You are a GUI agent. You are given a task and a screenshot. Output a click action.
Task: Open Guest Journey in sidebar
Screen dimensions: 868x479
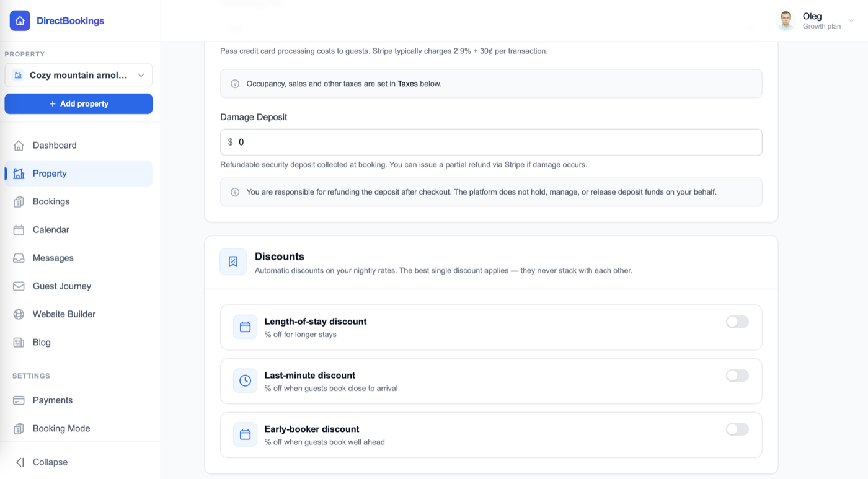coord(78,286)
